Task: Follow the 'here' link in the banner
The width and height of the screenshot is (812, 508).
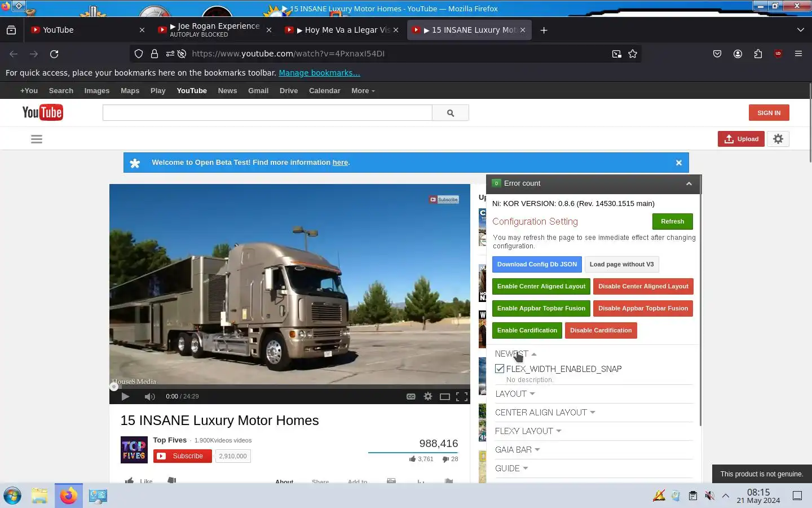Action: pos(340,163)
